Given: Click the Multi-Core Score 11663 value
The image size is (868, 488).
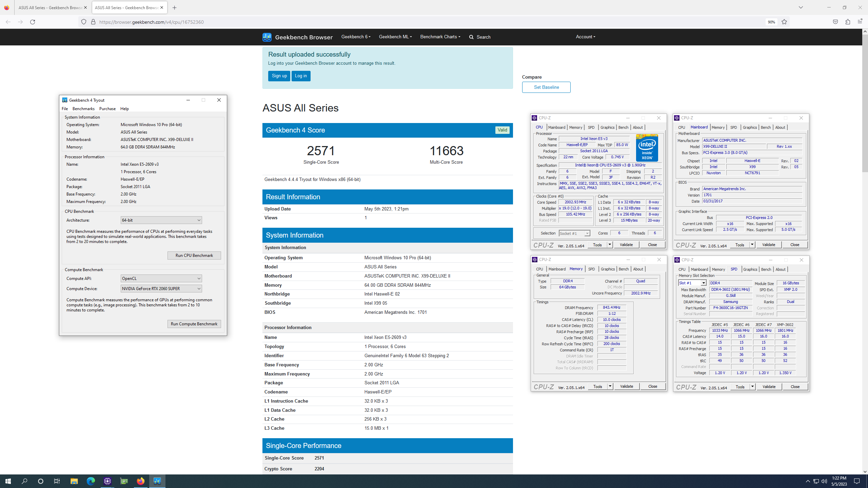Looking at the screenshot, I should (x=446, y=151).
